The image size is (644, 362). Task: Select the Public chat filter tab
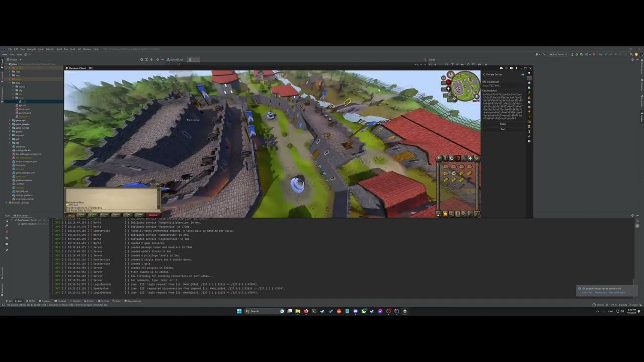click(x=93, y=215)
